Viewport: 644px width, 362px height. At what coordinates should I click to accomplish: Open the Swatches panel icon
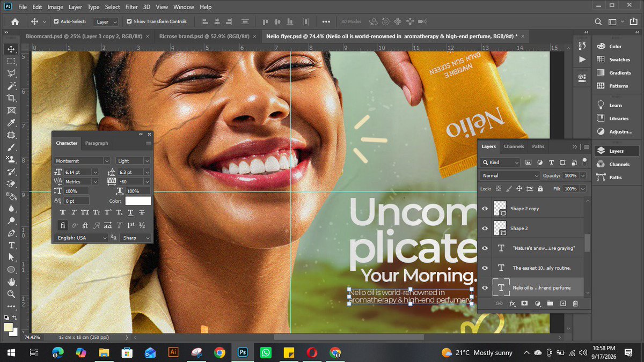(x=601, y=60)
